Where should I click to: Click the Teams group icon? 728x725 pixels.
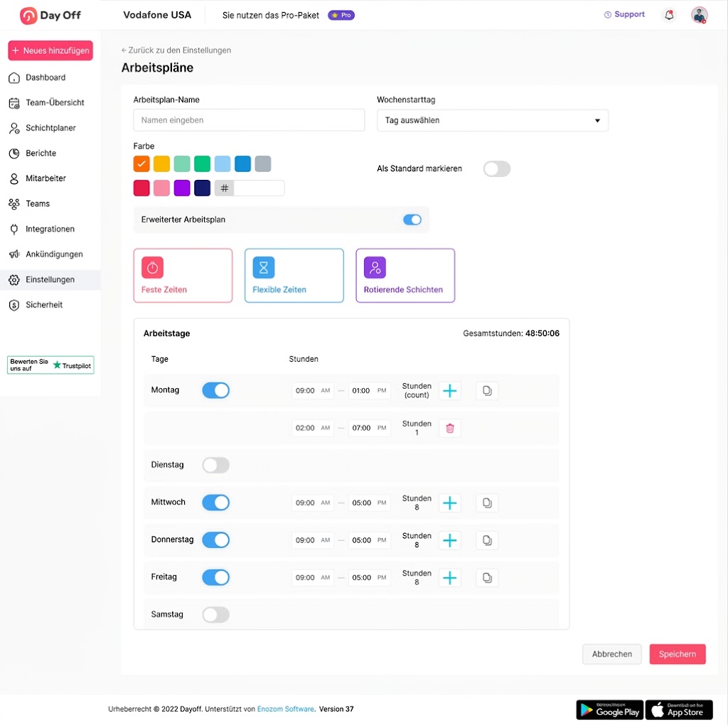click(14, 204)
